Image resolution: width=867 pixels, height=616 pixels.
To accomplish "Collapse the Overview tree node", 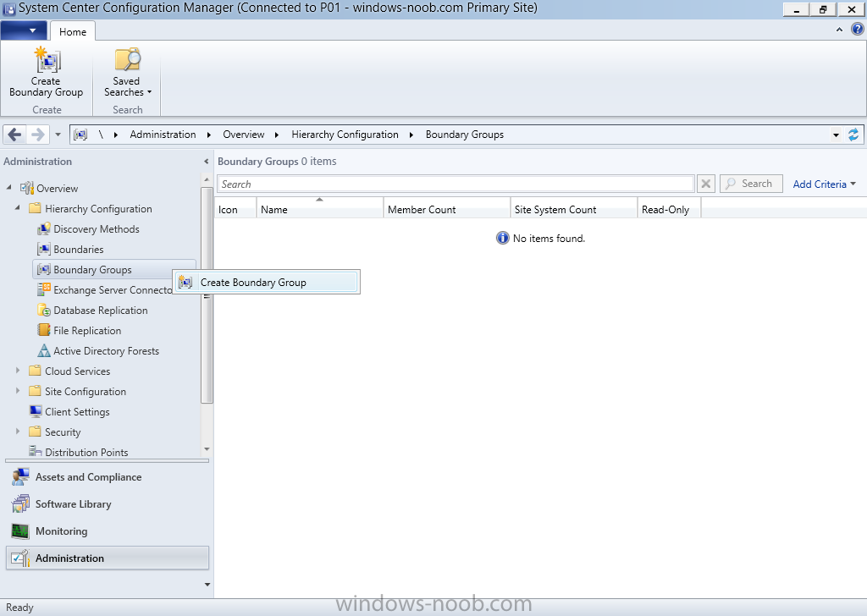I will (8, 188).
